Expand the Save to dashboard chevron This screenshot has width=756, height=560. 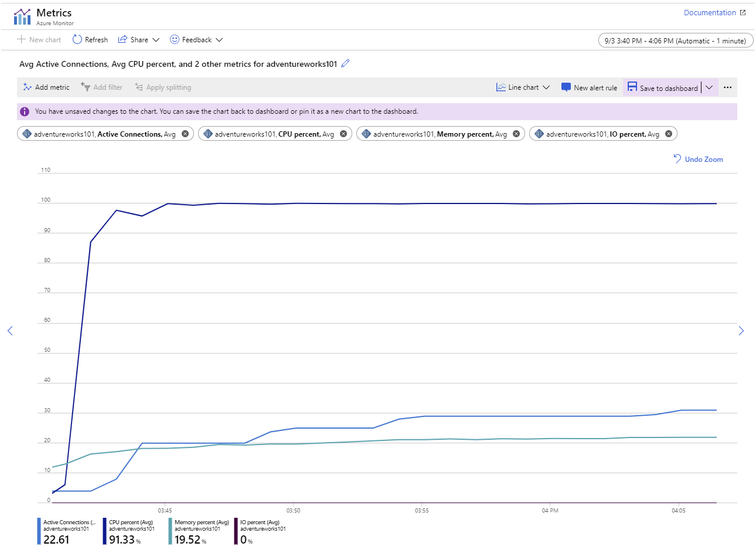(709, 87)
